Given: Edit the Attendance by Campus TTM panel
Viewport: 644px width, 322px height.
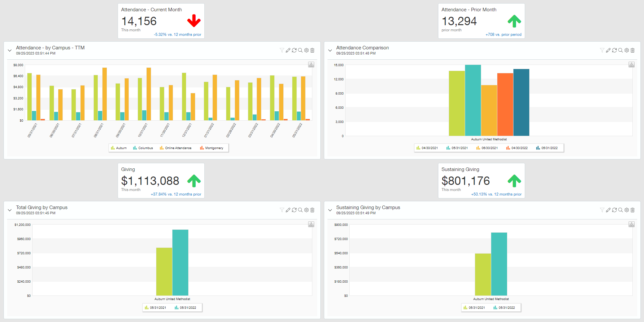Looking at the screenshot, I should 288,50.
